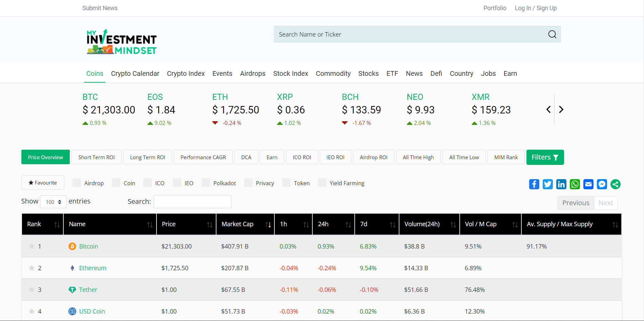644x321 pixels.
Task: Share page on Facebook
Action: [534, 184]
